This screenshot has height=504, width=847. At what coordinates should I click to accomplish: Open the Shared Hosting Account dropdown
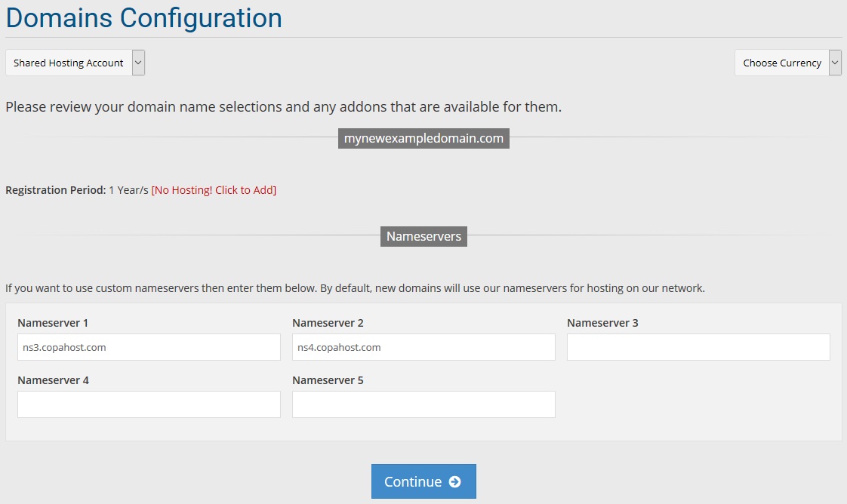tap(75, 63)
